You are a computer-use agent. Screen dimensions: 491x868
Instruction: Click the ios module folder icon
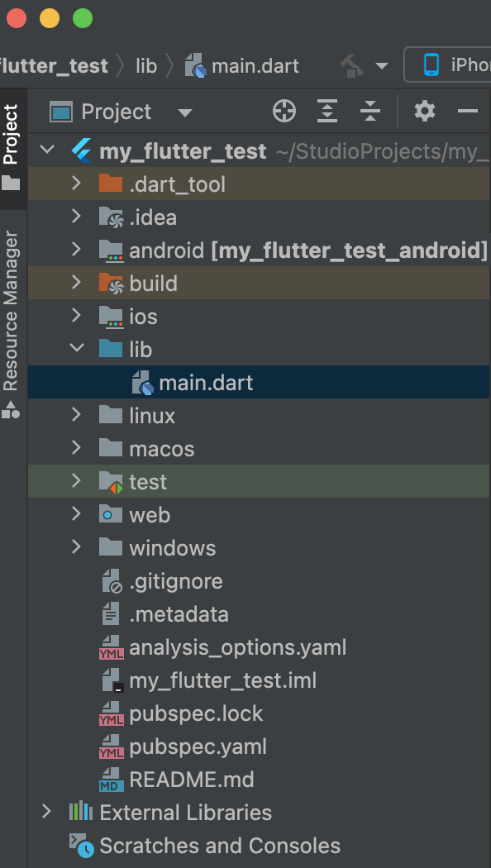click(111, 317)
